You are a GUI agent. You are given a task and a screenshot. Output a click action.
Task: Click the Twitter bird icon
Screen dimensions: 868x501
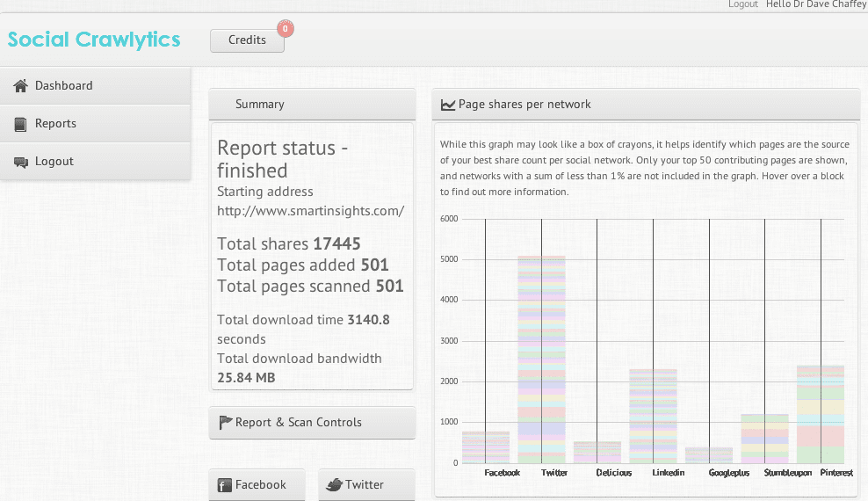pyautogui.click(x=334, y=485)
